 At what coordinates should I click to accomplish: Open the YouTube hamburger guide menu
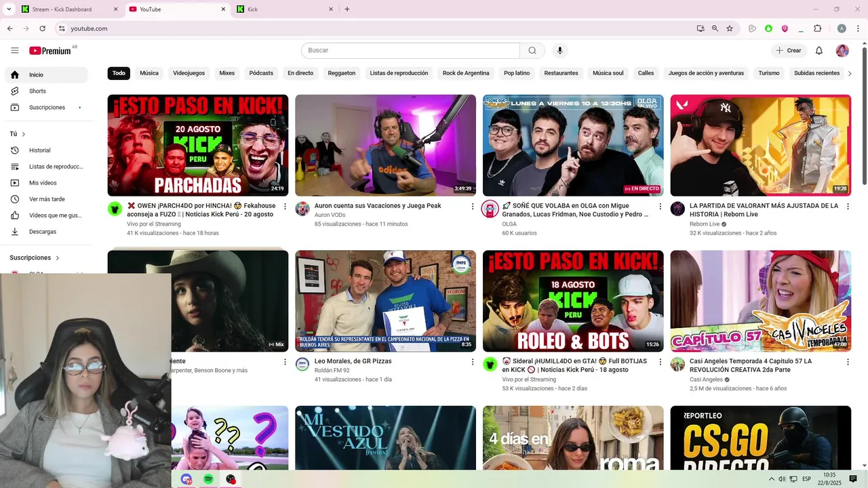coord(15,50)
